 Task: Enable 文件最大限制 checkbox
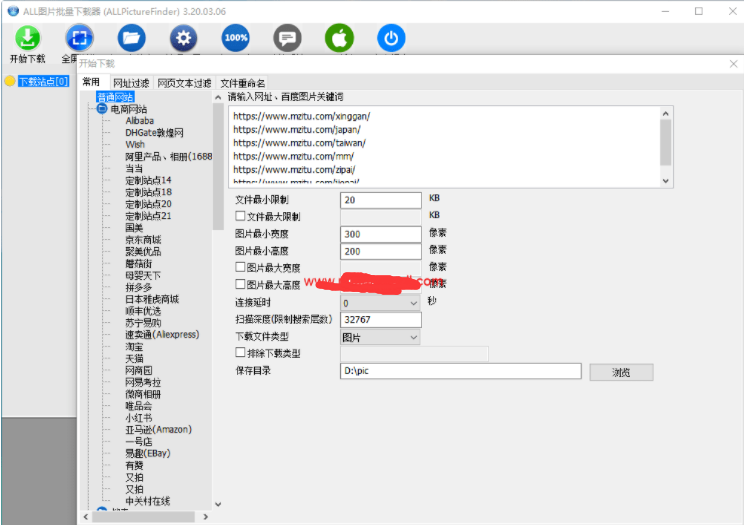[241, 216]
